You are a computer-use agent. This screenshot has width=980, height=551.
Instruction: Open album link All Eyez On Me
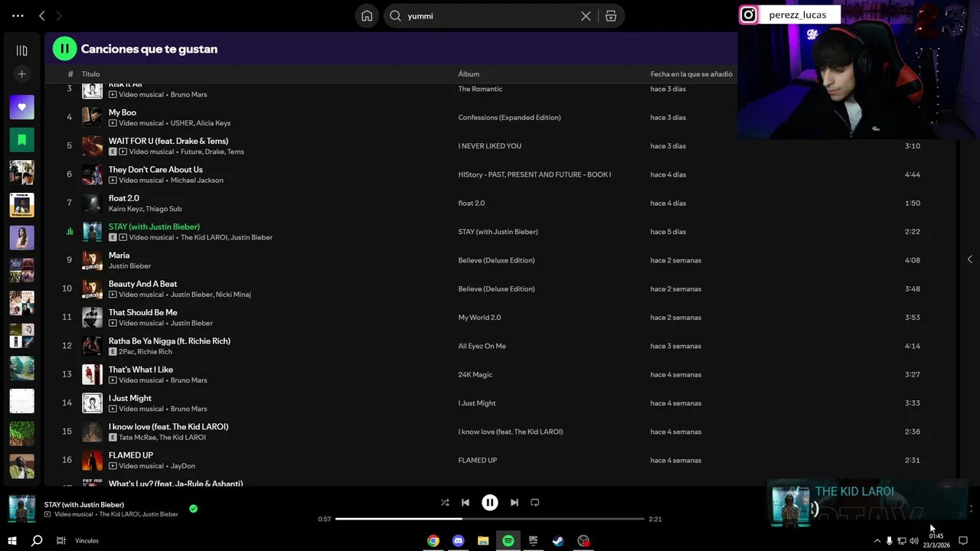pos(482,346)
